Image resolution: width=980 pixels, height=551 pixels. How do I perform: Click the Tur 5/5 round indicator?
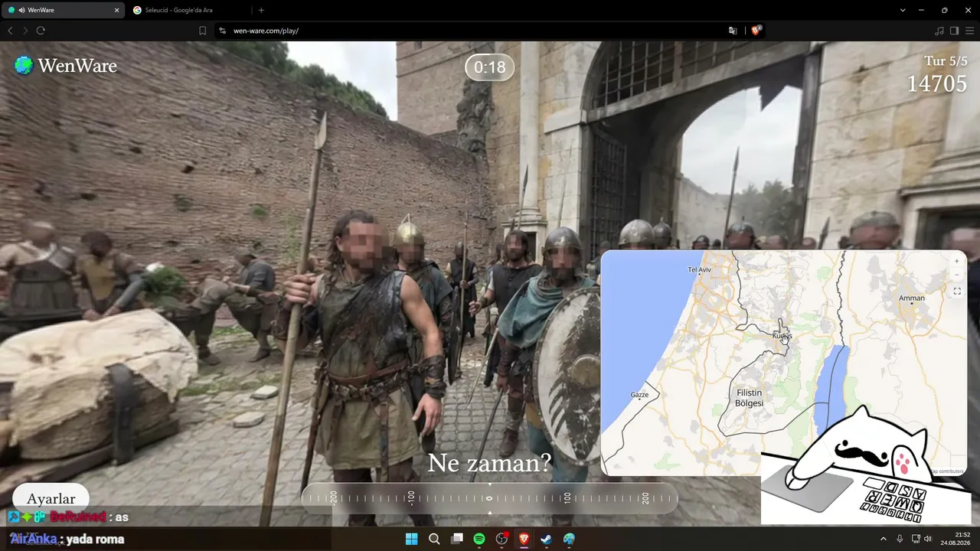946,61
